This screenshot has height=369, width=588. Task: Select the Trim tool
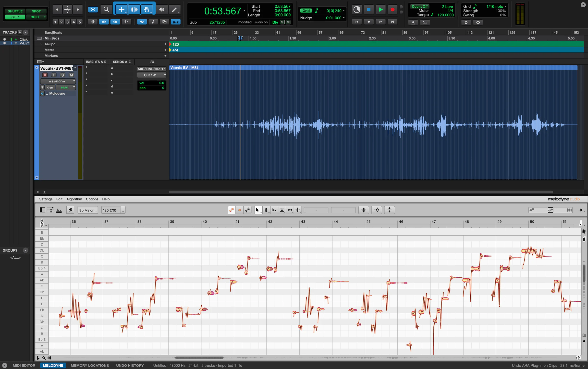tap(122, 10)
